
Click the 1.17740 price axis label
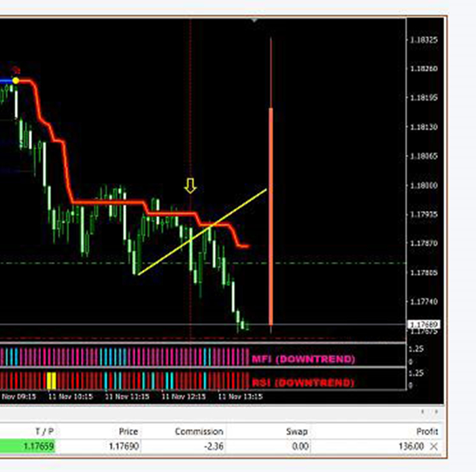(424, 301)
